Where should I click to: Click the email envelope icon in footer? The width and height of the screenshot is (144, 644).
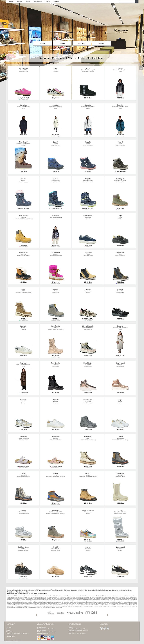108,628
